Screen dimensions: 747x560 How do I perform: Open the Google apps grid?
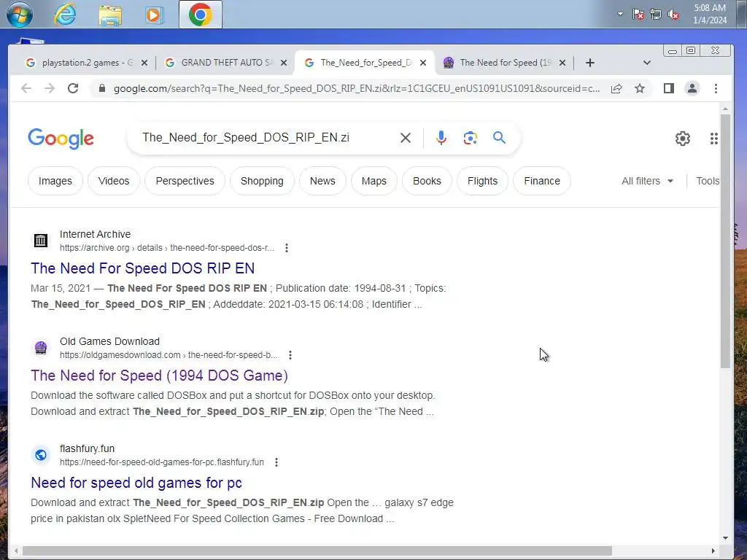pos(713,139)
